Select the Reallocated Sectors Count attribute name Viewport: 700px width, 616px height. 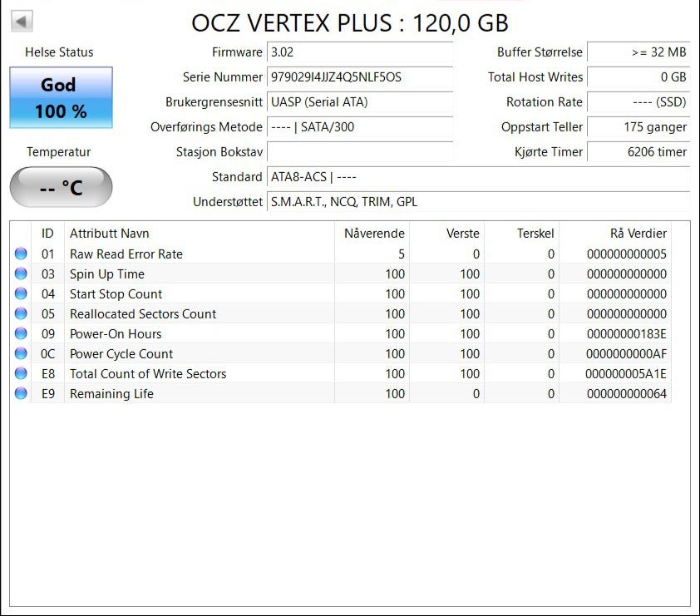143,313
